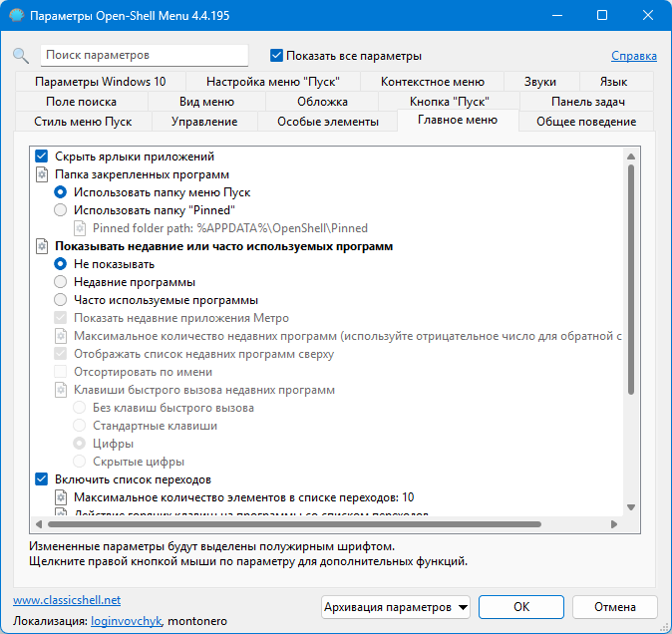Close the Open-Shell settings window

(647, 15)
